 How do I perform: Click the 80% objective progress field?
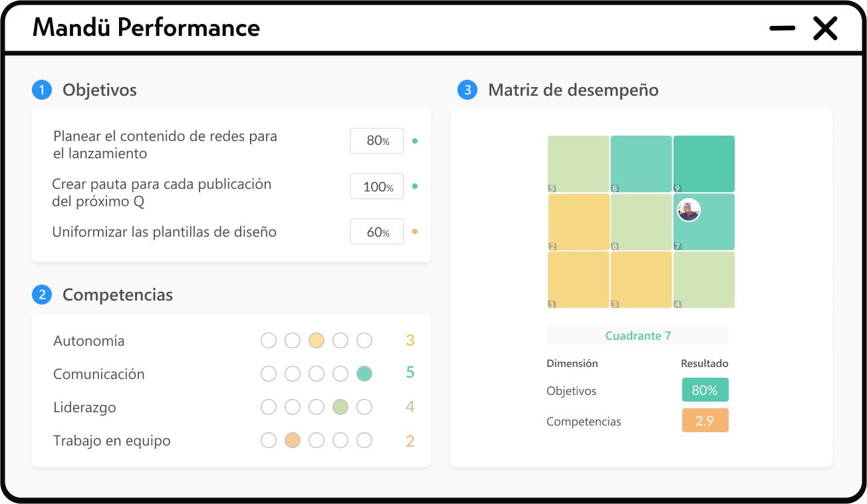tap(377, 141)
